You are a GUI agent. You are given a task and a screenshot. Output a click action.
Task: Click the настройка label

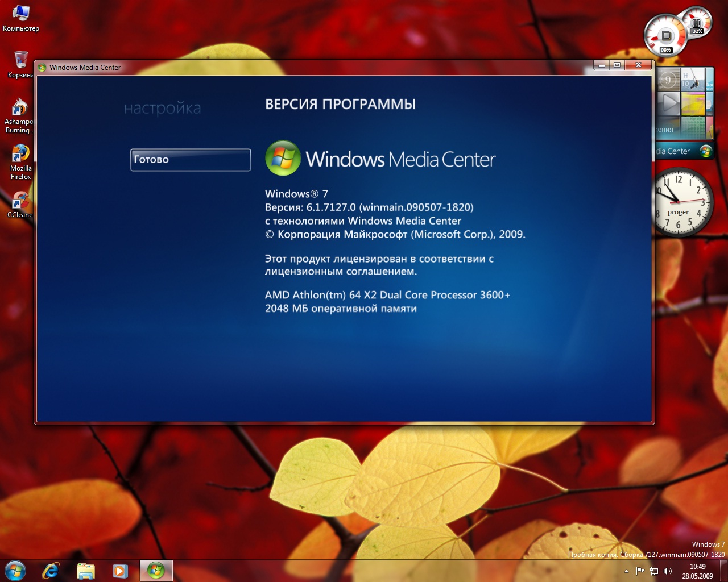tap(163, 108)
